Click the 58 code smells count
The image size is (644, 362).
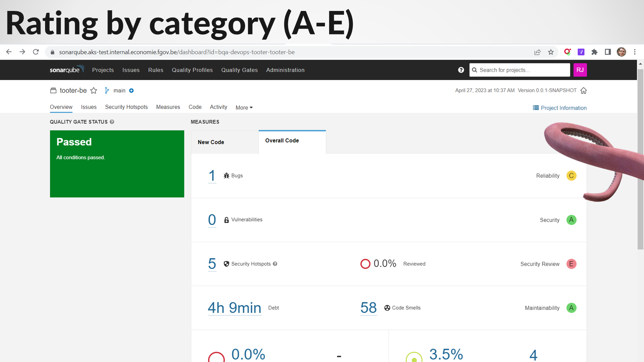click(368, 308)
